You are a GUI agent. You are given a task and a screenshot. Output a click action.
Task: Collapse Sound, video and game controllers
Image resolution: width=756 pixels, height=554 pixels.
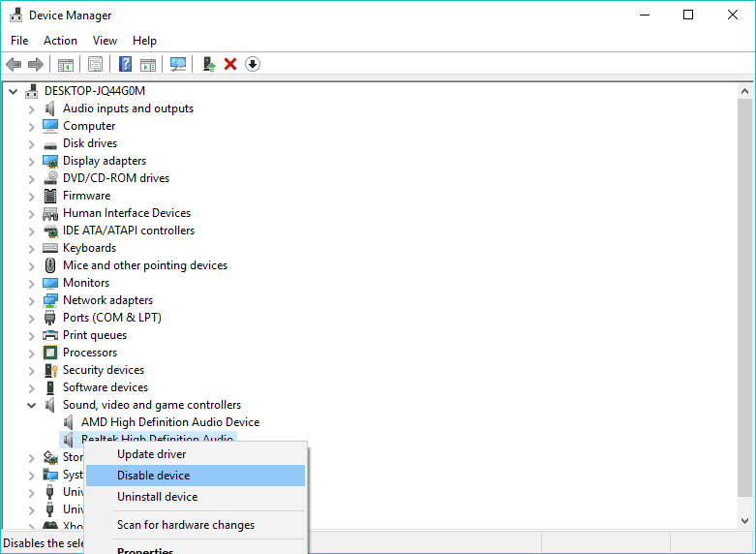pos(31,406)
